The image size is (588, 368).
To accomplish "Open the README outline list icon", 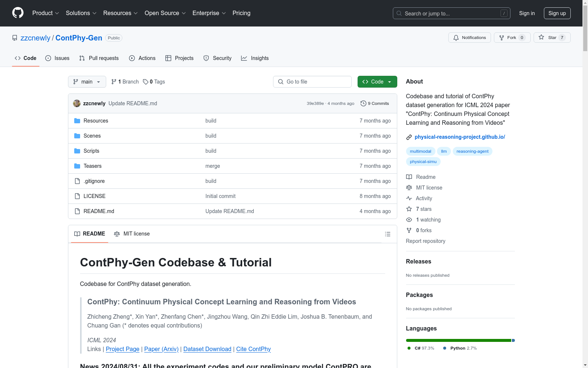I will (387, 234).
